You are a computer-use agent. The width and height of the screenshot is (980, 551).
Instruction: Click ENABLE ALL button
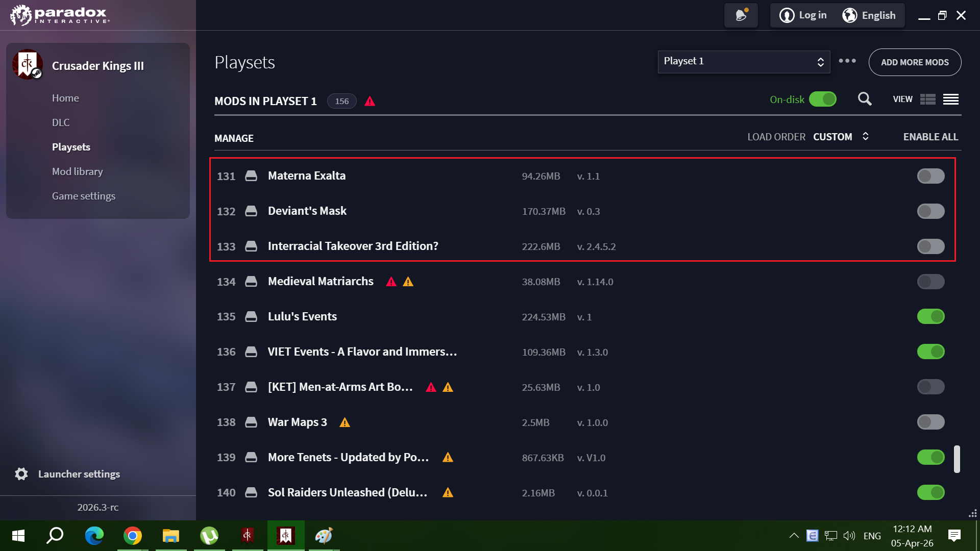tap(930, 137)
